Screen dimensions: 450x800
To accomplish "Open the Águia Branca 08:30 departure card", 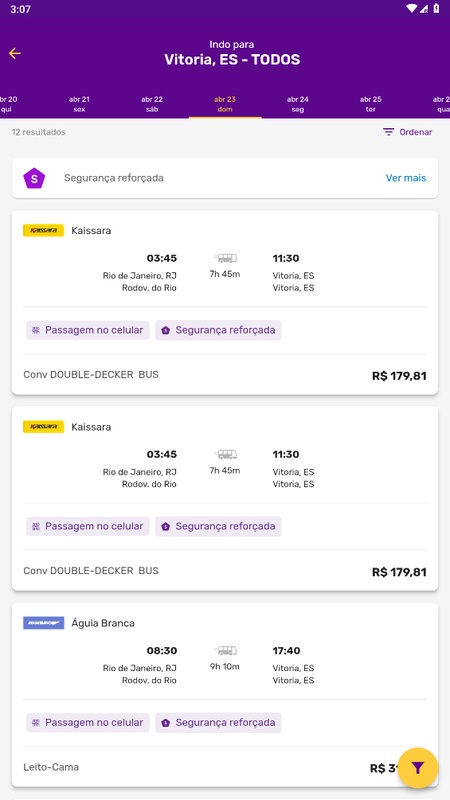I will click(x=225, y=694).
